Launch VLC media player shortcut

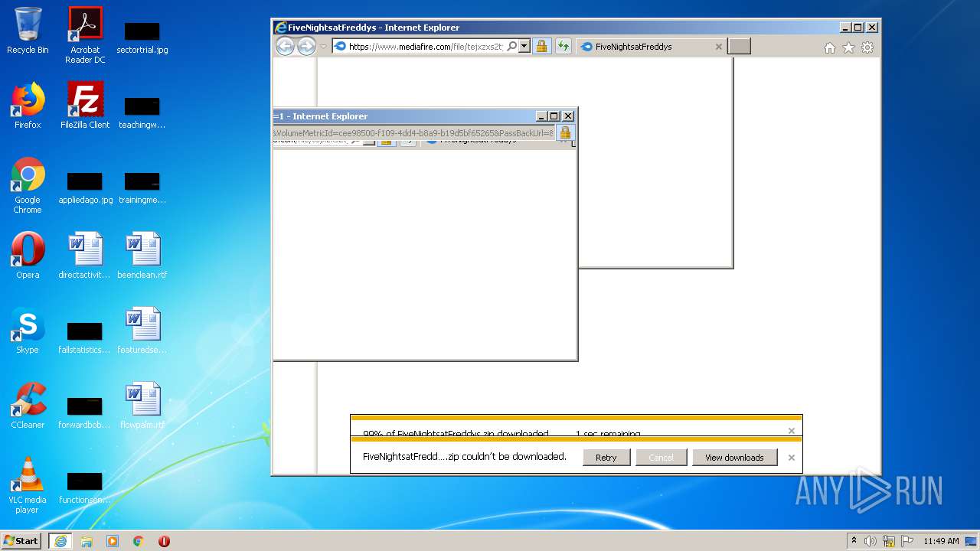[28, 485]
